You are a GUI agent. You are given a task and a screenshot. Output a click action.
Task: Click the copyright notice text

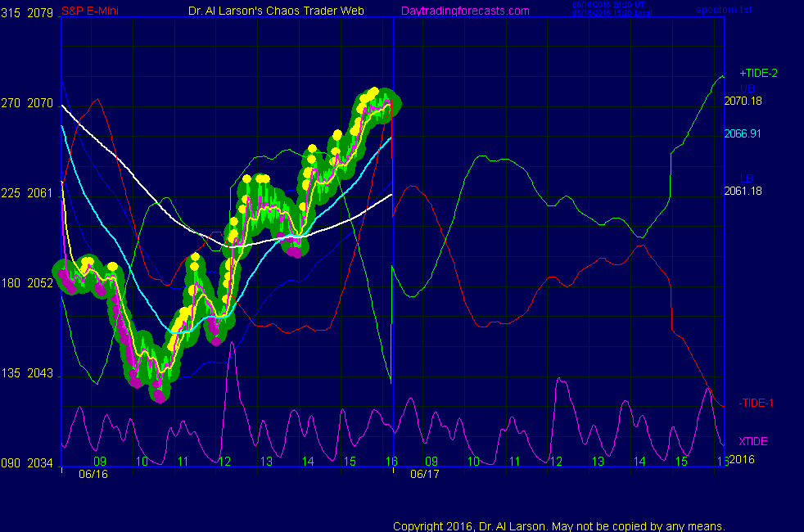(x=559, y=525)
